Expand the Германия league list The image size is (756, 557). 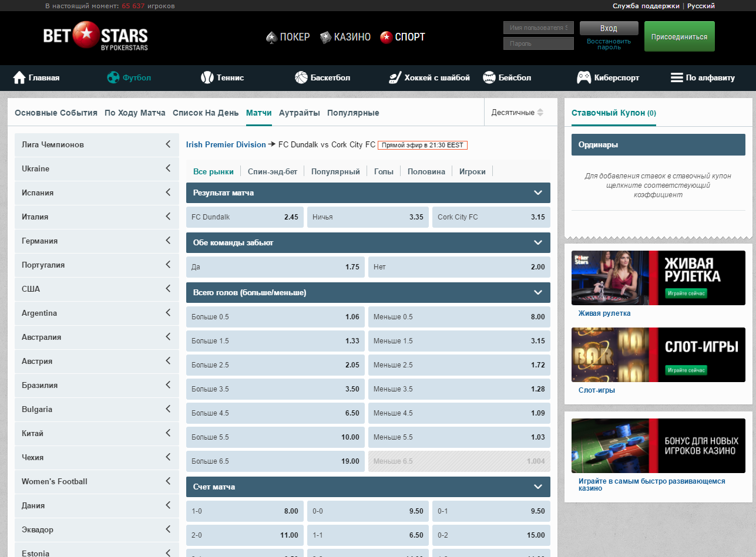[x=97, y=241]
